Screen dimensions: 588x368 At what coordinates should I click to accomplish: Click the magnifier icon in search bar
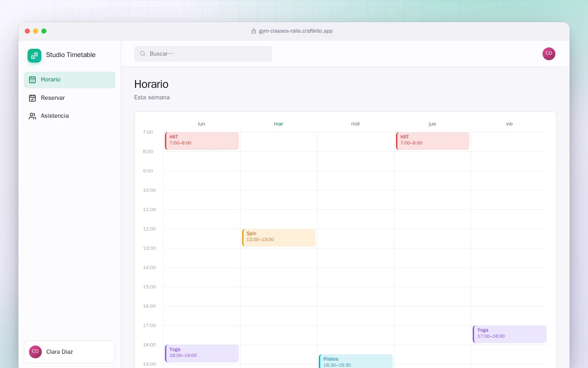click(143, 54)
